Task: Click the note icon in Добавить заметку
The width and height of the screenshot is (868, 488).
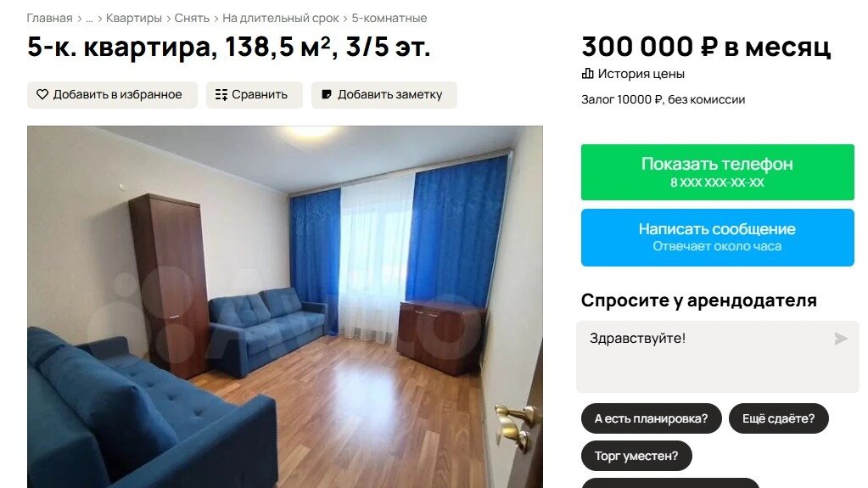Action: click(x=327, y=95)
